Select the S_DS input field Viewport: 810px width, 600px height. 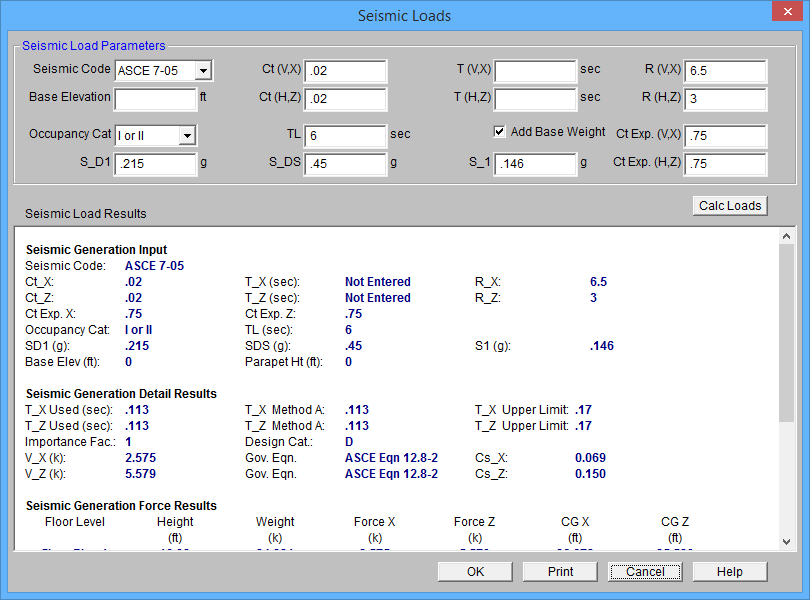click(345, 164)
